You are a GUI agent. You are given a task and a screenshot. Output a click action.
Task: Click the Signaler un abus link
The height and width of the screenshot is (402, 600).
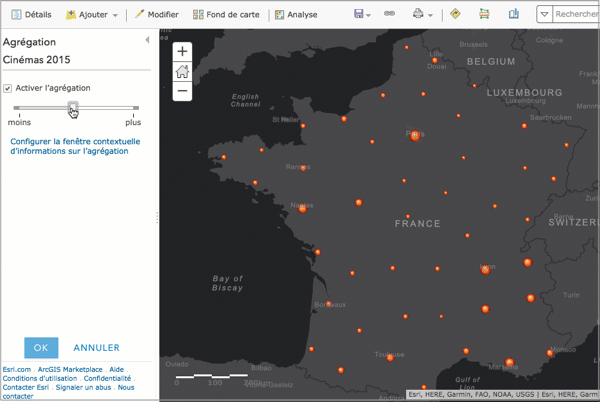coord(83,387)
